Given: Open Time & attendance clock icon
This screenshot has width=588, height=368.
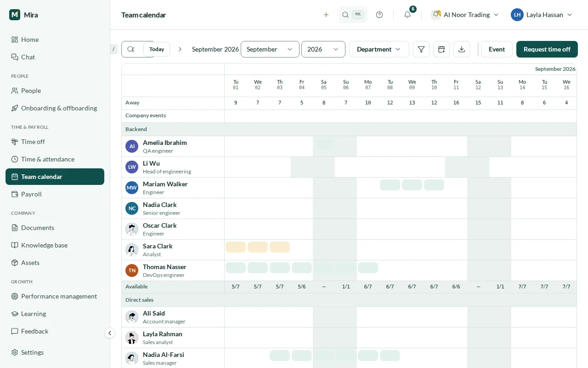Looking at the screenshot, I should tap(15, 159).
